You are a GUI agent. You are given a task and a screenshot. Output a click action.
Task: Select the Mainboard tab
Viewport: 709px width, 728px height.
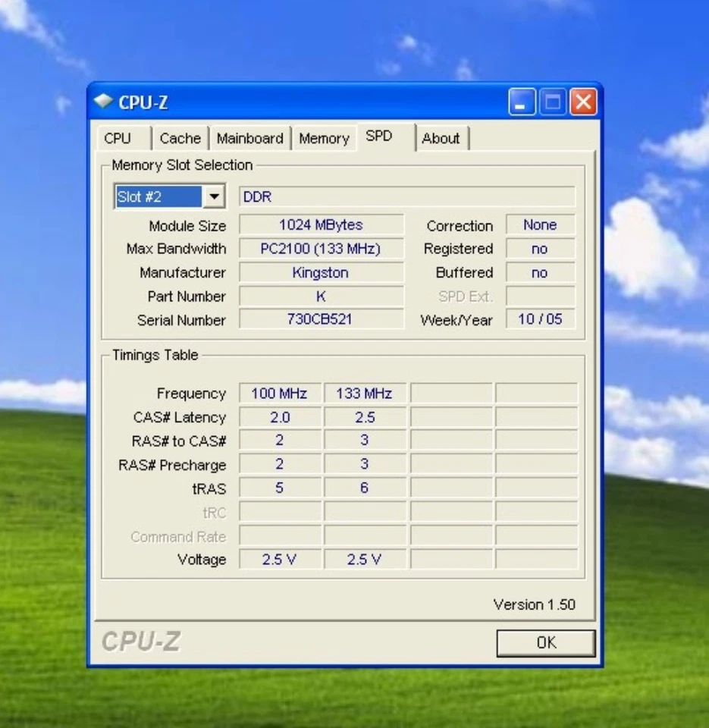(250, 137)
